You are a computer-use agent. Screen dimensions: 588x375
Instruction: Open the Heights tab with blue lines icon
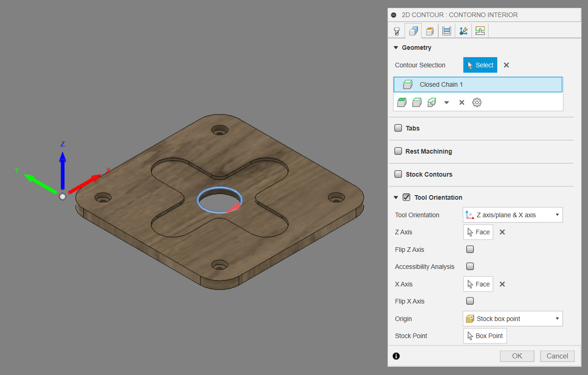(447, 31)
